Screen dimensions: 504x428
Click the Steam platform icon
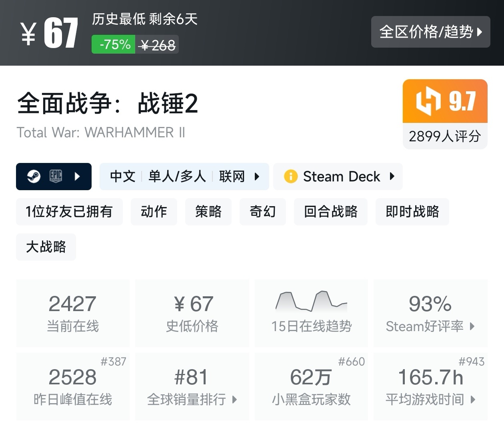pos(34,177)
